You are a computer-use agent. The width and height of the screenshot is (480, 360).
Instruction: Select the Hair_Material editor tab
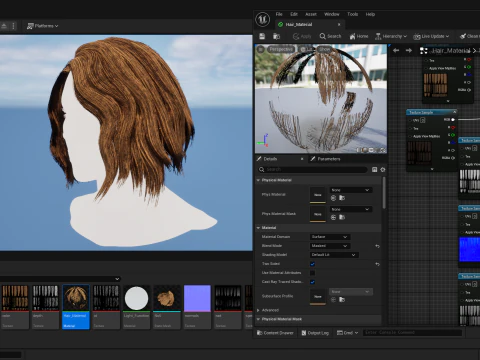(x=299, y=24)
